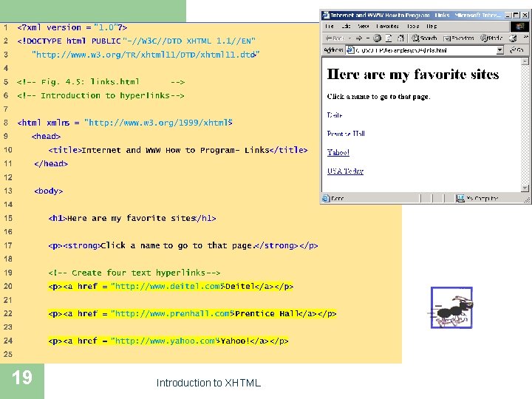Open the Search pane from toolbar
532x399 pixels.
point(424,38)
